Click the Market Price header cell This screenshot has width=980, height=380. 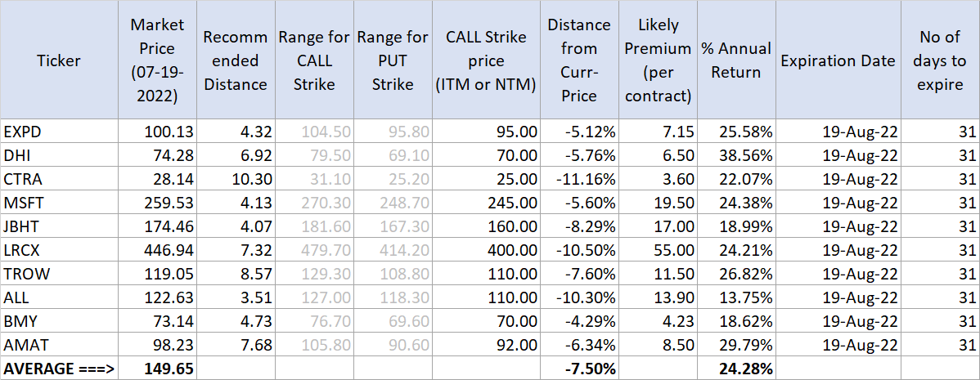click(x=157, y=60)
